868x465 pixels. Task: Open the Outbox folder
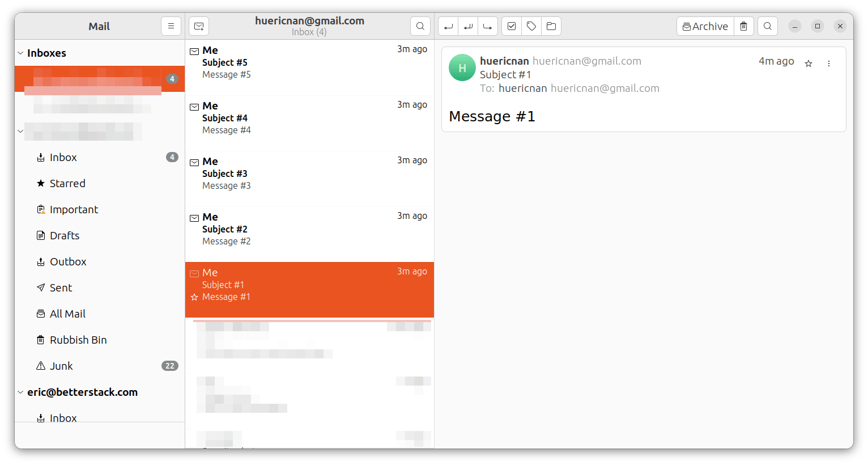tap(100, 261)
